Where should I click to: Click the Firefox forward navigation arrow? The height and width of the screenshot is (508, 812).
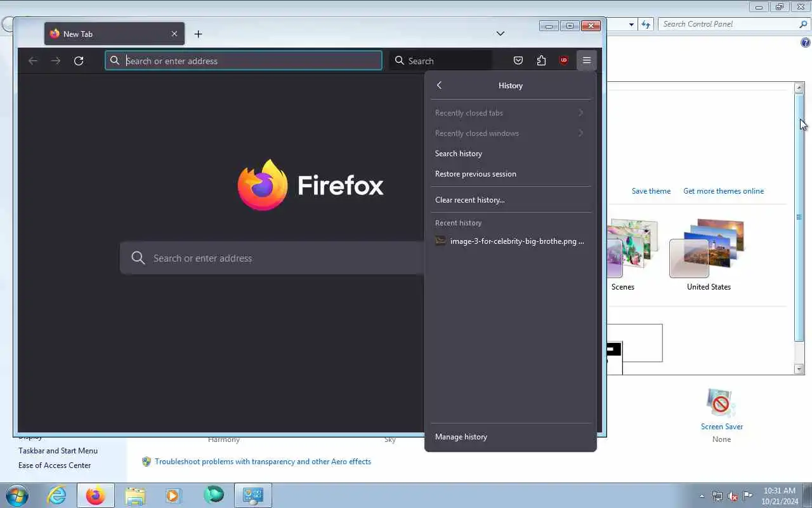(56, 61)
